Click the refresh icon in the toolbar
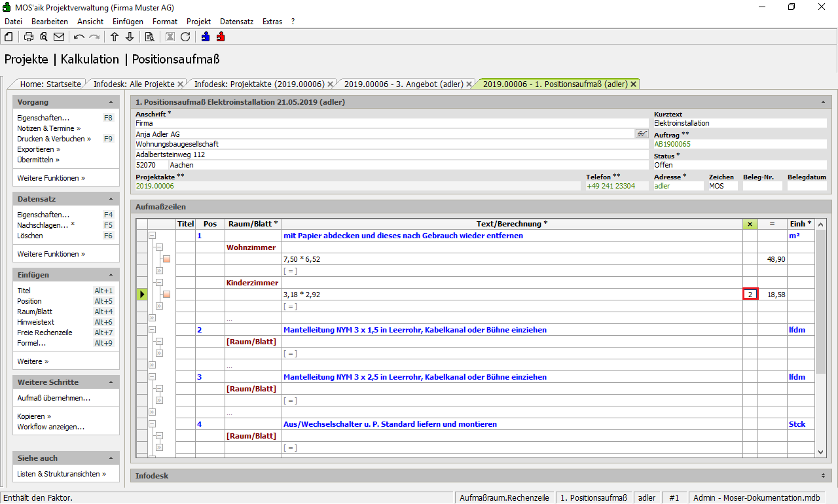 [185, 37]
